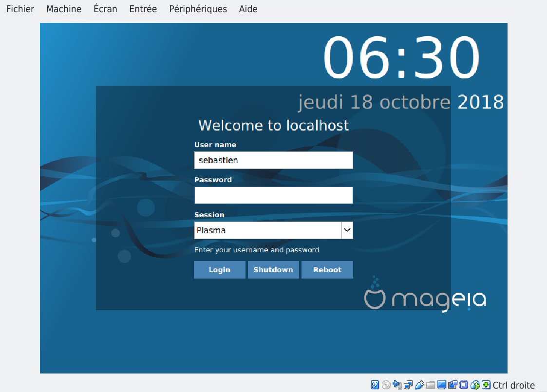This screenshot has height=392, width=547.
Task: Click the CPU virtualization chip icon
Action: coord(464,385)
